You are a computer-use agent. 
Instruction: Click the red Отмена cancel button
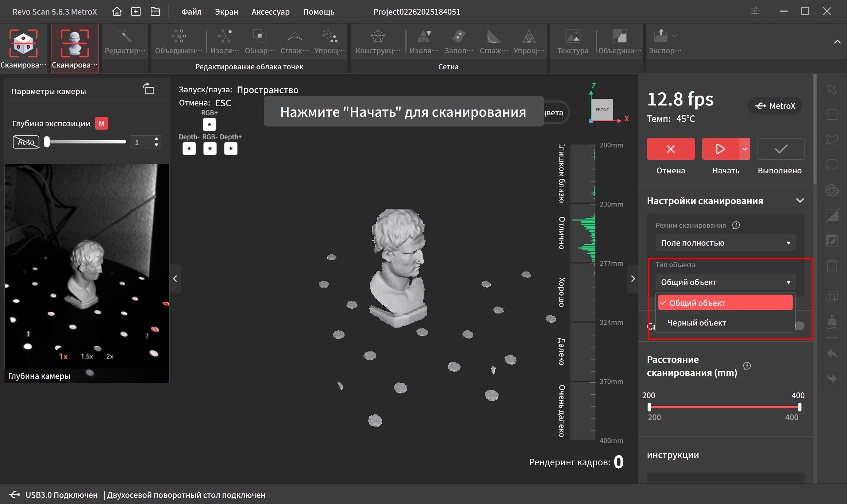[x=671, y=149]
